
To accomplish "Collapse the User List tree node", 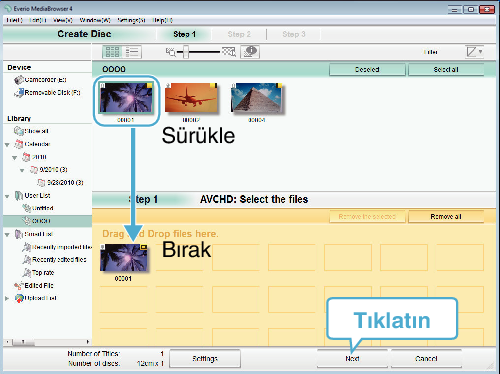I will click(7, 196).
